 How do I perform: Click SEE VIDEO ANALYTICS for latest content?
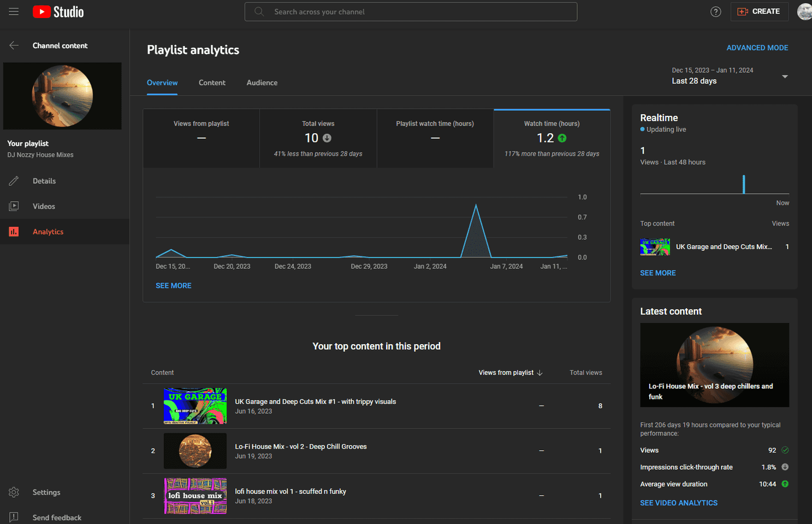click(x=679, y=503)
